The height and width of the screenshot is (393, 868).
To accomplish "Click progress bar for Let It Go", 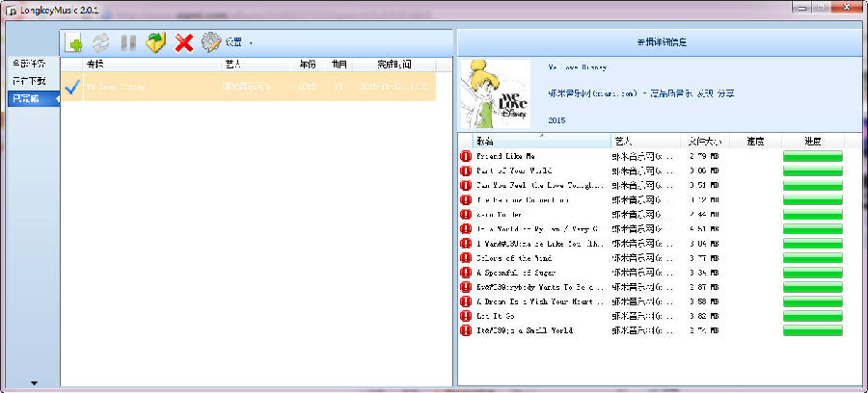I will [813, 316].
